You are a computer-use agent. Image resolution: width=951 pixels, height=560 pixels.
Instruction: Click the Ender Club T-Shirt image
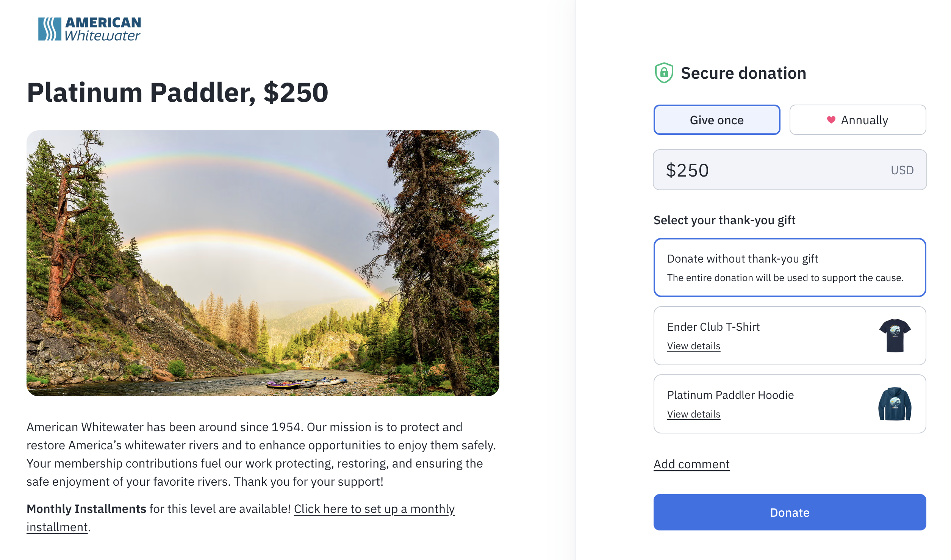[x=895, y=335]
